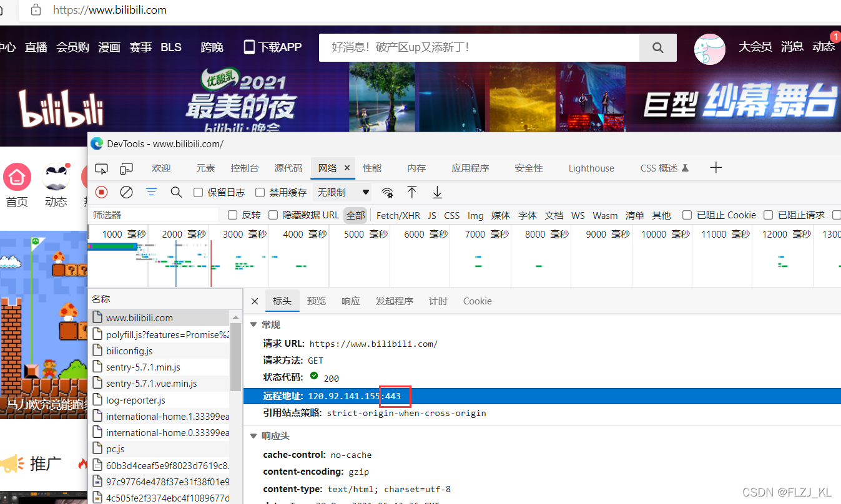Viewport: 841px width, 504px height.
Task: Switch to the 预览 details tab
Action: [317, 301]
